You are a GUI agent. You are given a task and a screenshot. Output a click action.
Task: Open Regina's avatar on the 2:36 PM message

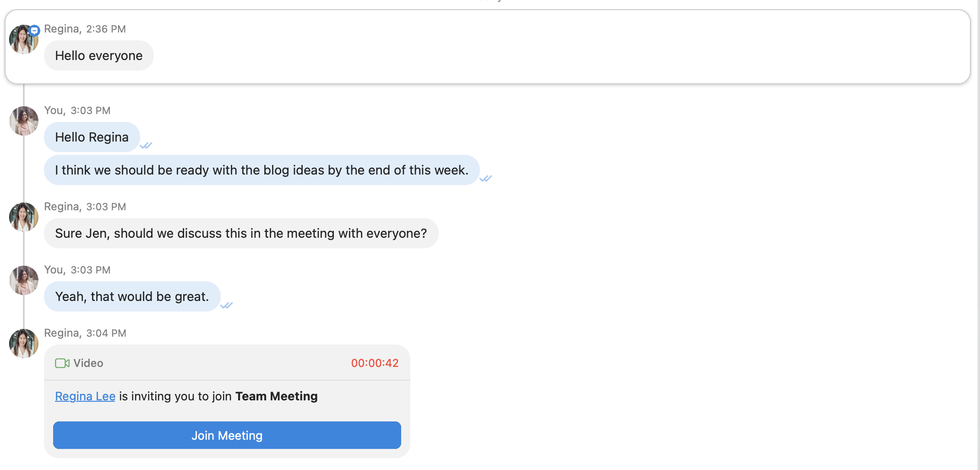click(23, 40)
